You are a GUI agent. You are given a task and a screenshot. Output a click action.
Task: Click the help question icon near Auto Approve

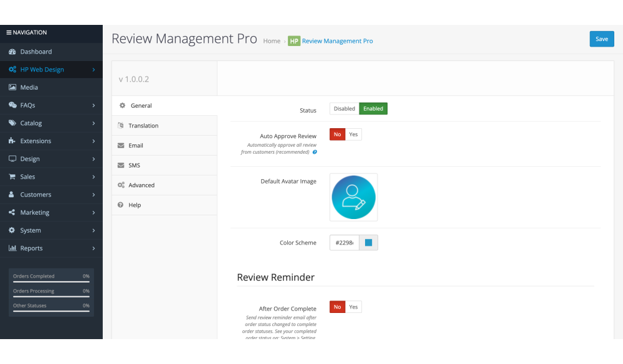(315, 152)
